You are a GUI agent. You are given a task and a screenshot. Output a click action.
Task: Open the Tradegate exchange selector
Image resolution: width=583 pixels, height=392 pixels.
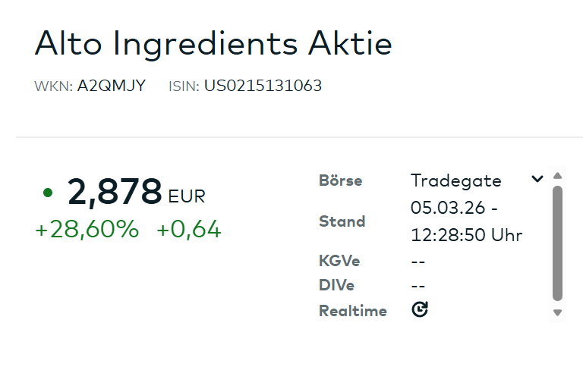click(456, 180)
